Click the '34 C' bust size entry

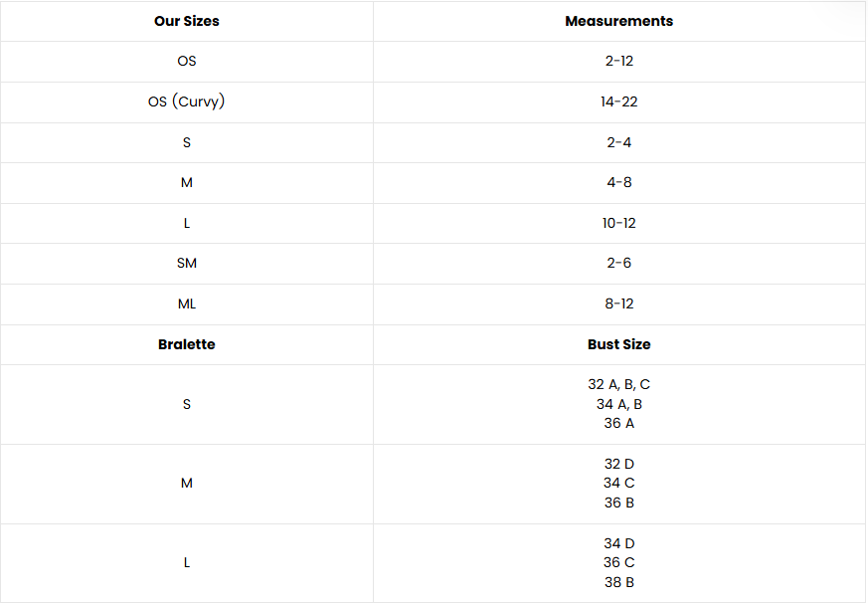[x=618, y=483]
